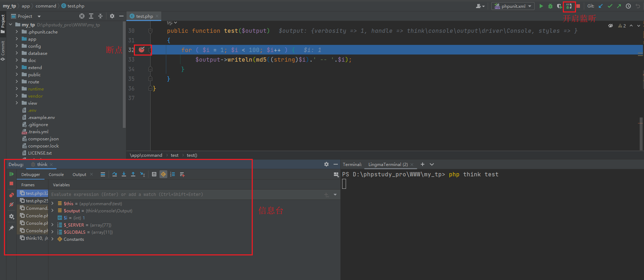Screen dimensions: 644x280
Task: Toggle PHP debug connection listening icon
Action: coord(569,6)
